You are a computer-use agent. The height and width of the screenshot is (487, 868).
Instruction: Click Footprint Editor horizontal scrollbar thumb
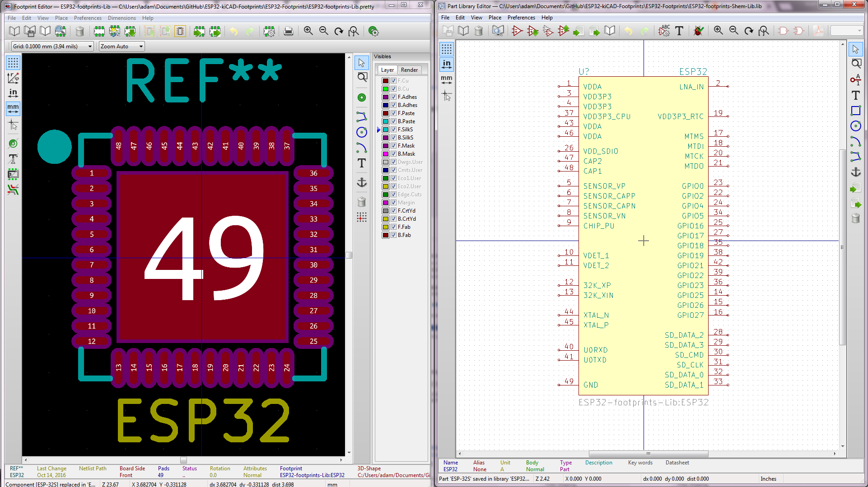tap(183, 460)
